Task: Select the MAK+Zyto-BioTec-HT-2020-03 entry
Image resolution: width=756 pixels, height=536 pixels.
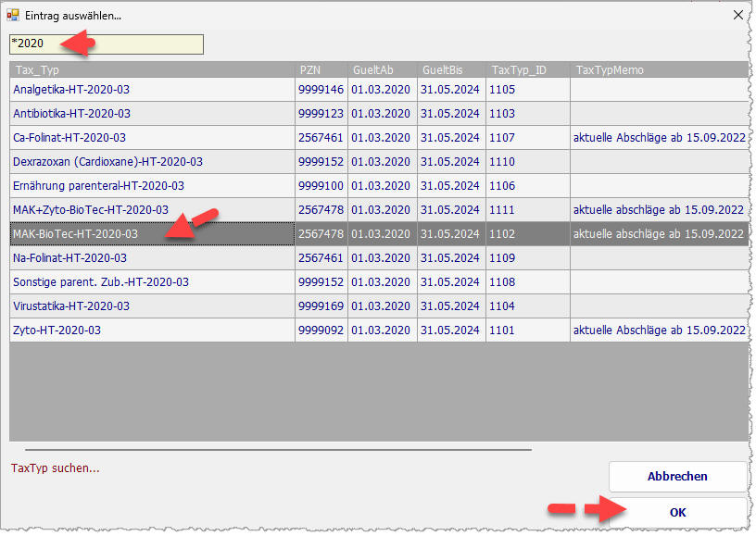Action: (152, 210)
